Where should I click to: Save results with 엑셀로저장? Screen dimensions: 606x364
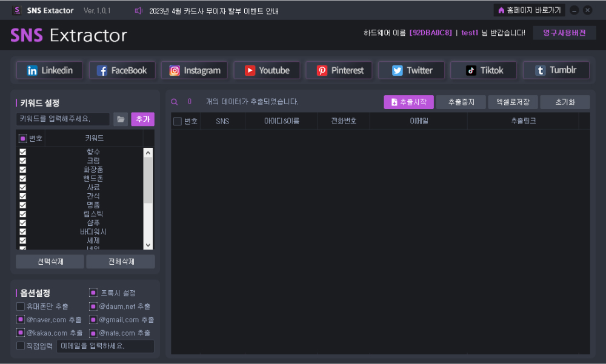pos(513,102)
